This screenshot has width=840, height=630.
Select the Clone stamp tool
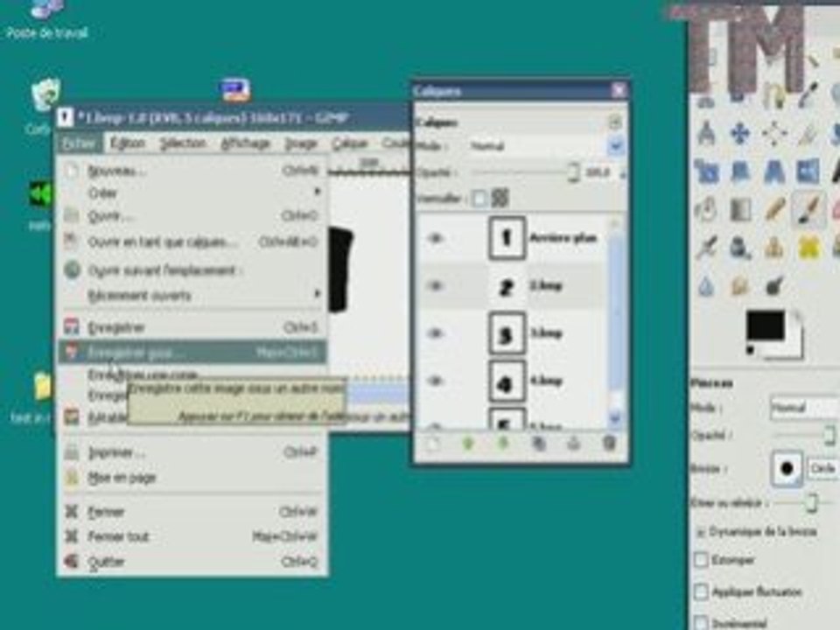tap(774, 248)
